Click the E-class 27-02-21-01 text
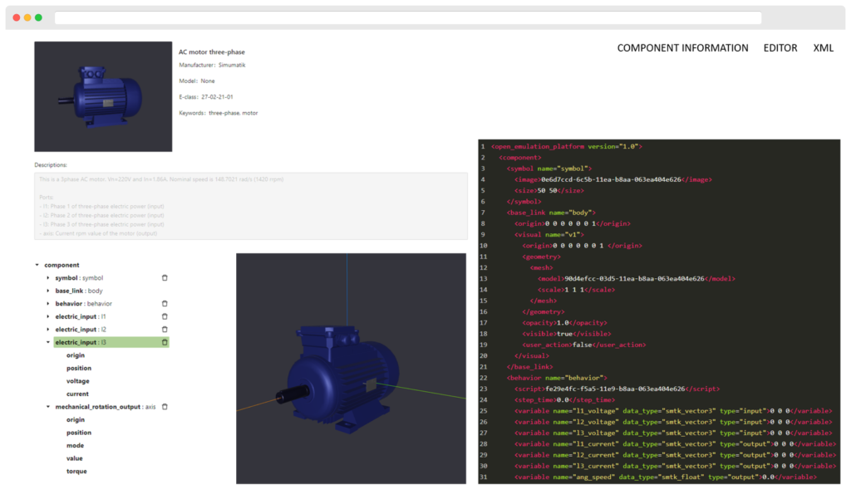The height and width of the screenshot is (504, 851). (x=206, y=97)
